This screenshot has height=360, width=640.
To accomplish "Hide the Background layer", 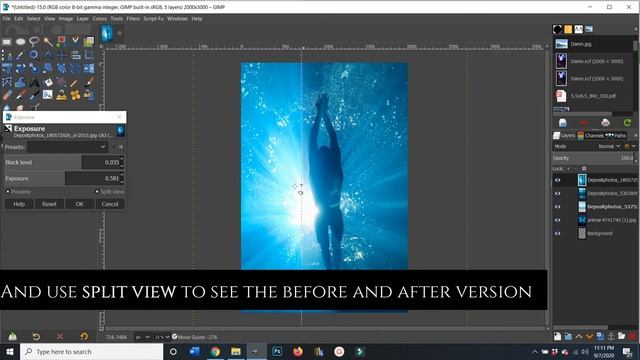I will click(x=558, y=233).
